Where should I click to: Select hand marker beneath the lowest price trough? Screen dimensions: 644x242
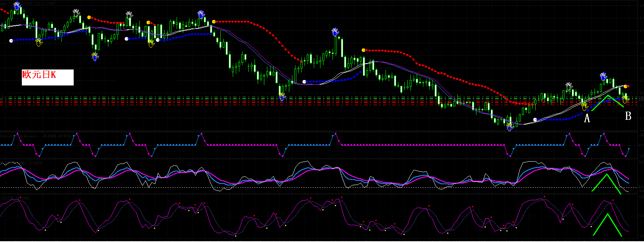(510, 127)
